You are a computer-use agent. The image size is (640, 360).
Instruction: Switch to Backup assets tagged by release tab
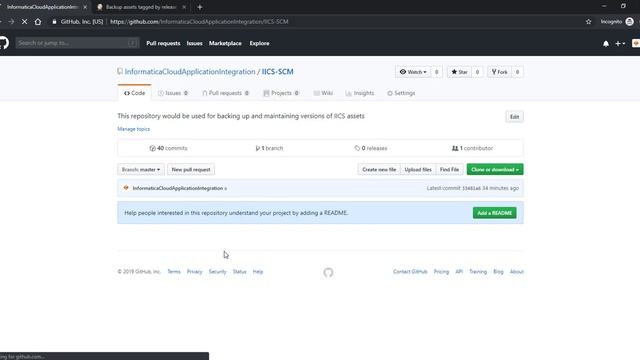140,7
